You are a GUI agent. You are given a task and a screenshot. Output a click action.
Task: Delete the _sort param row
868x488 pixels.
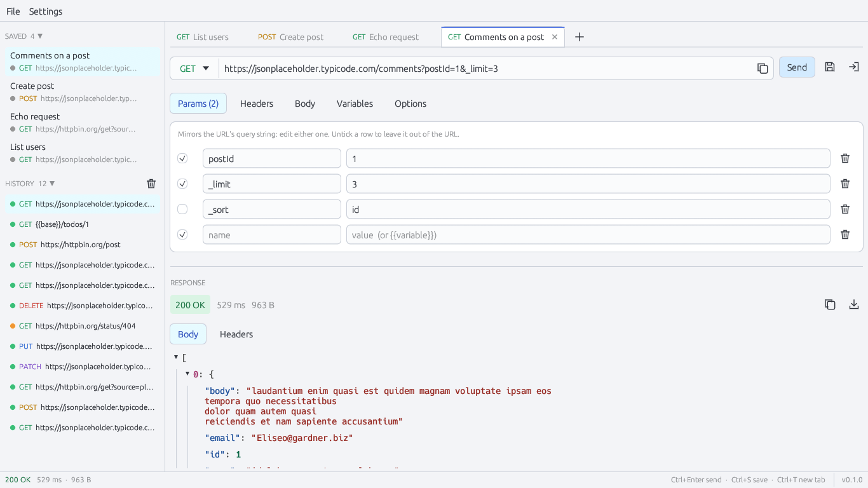pyautogui.click(x=845, y=209)
